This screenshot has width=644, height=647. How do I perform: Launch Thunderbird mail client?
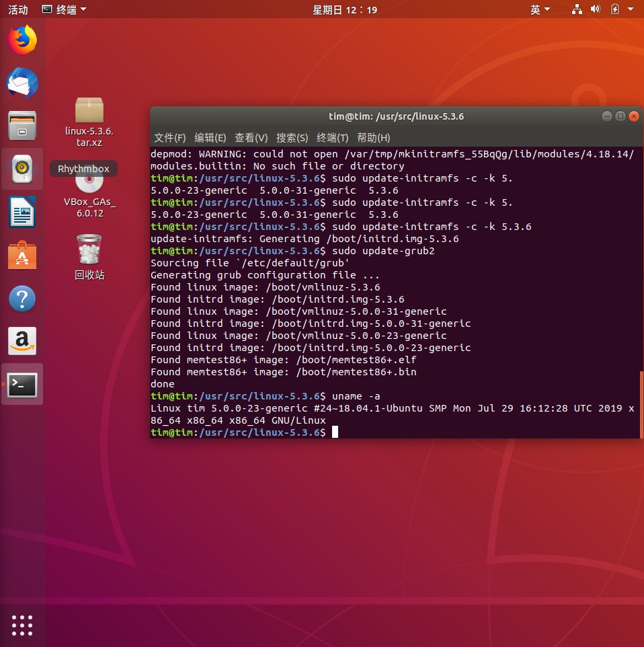pos(22,83)
